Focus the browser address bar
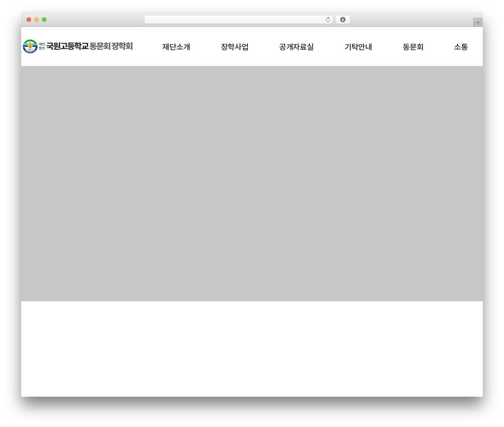Image resolution: width=504 pixels, height=427 pixels. point(238,20)
